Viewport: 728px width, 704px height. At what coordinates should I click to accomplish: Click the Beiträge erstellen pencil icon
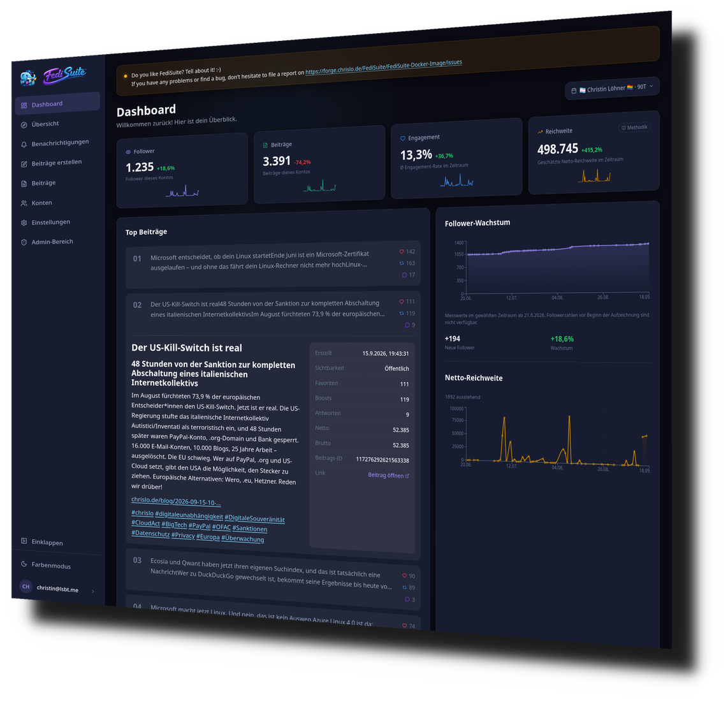pos(24,164)
